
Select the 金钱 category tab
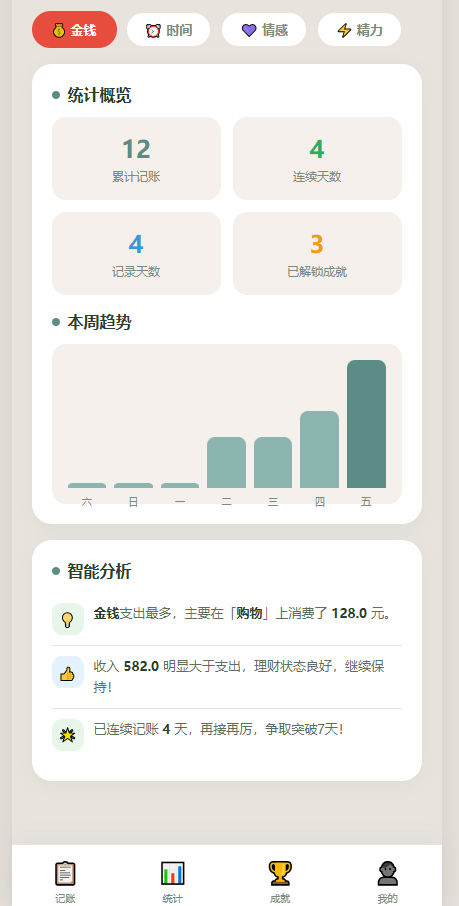(x=75, y=30)
